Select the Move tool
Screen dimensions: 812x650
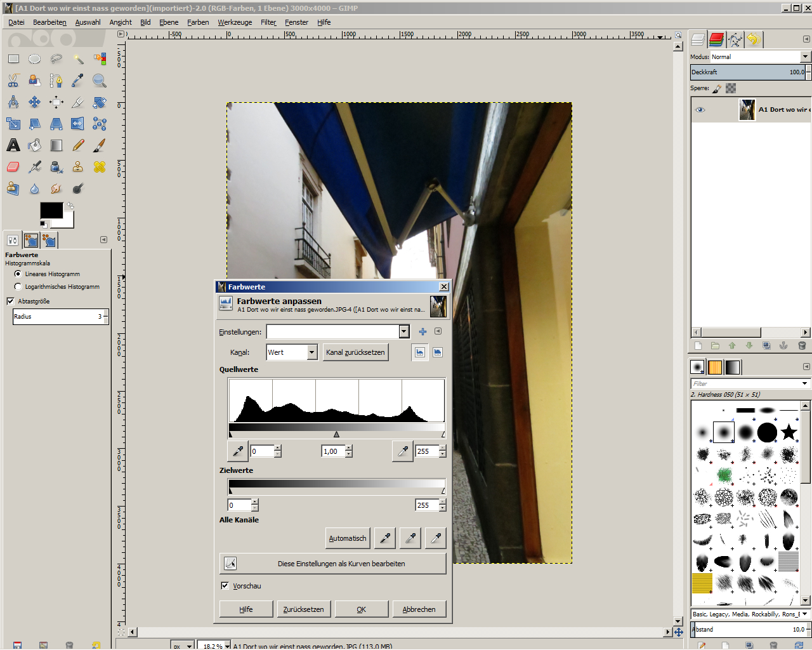coord(35,102)
